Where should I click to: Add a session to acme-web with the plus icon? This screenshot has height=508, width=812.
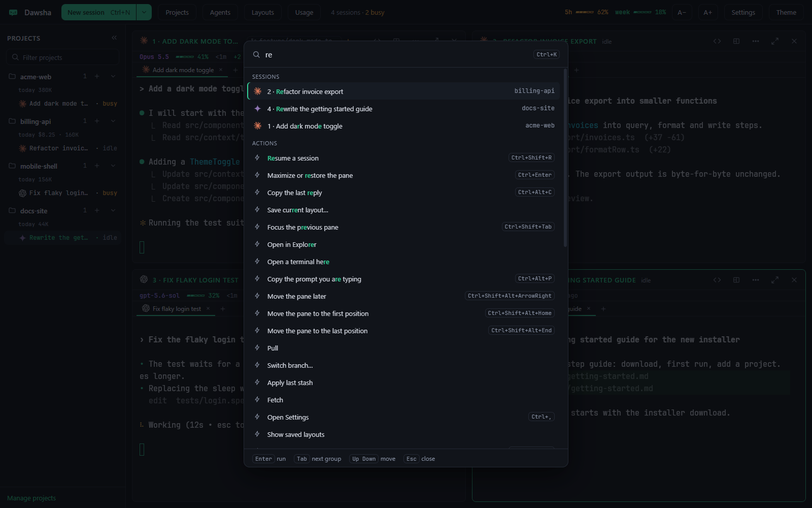coord(97,76)
